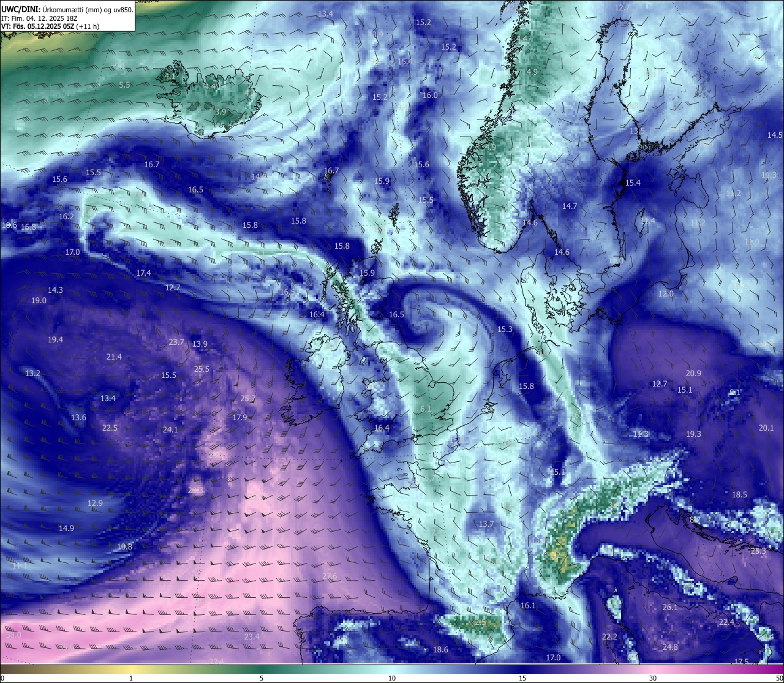Click the value 20.1 at the right edge
The image size is (784, 683).
click(766, 428)
